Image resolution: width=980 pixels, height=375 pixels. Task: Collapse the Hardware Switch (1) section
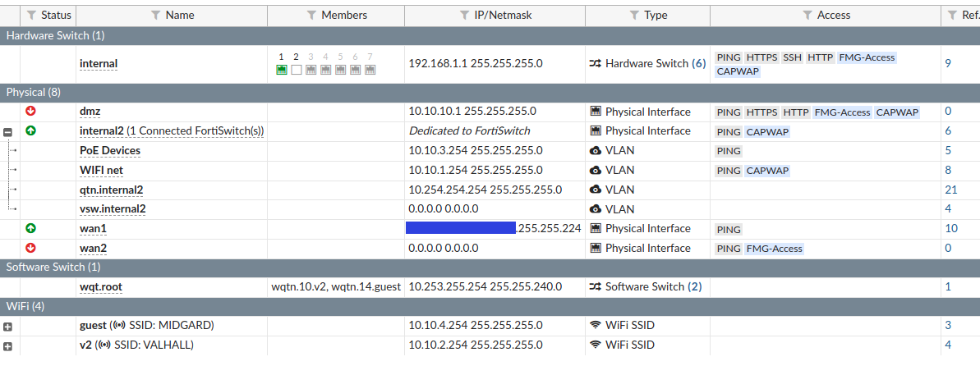(x=55, y=35)
